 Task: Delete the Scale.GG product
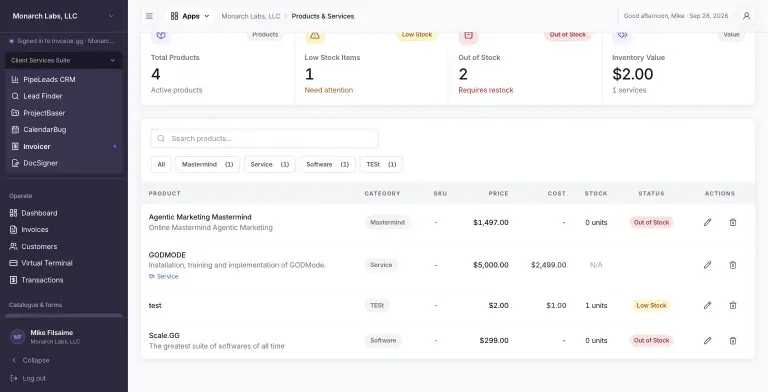tap(733, 341)
